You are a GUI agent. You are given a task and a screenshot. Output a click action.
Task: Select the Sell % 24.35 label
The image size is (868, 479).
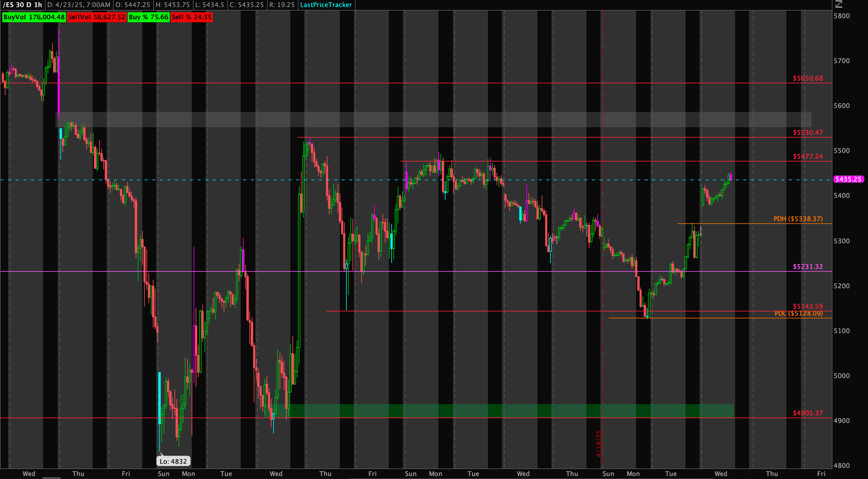pyautogui.click(x=191, y=17)
